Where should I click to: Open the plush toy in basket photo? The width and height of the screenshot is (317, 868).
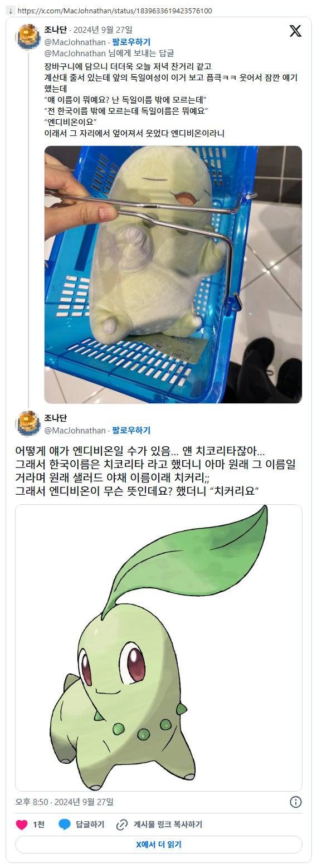[x=173, y=274]
